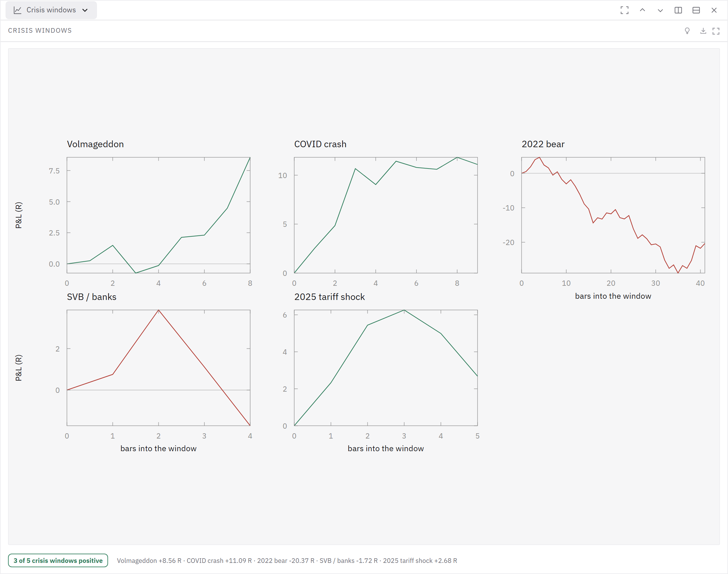Click the peak of the 2025 tariff shock line

click(x=404, y=310)
